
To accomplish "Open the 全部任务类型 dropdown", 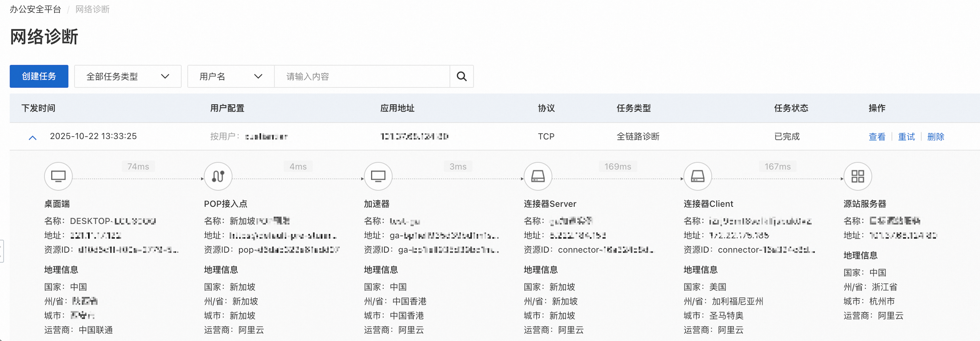I will (127, 77).
